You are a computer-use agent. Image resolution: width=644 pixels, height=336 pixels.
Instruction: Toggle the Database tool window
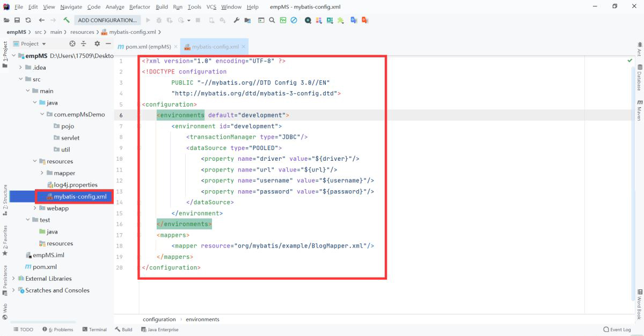point(639,78)
